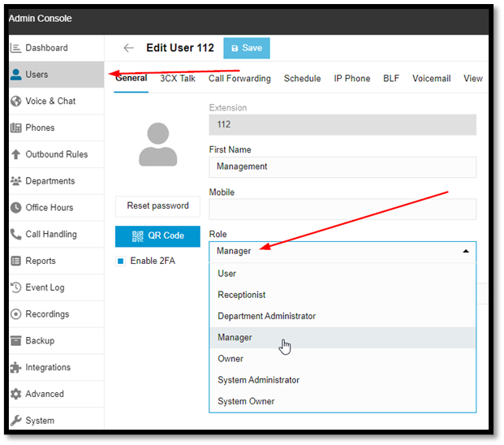Click the back arrow beside Edit User

tap(128, 48)
